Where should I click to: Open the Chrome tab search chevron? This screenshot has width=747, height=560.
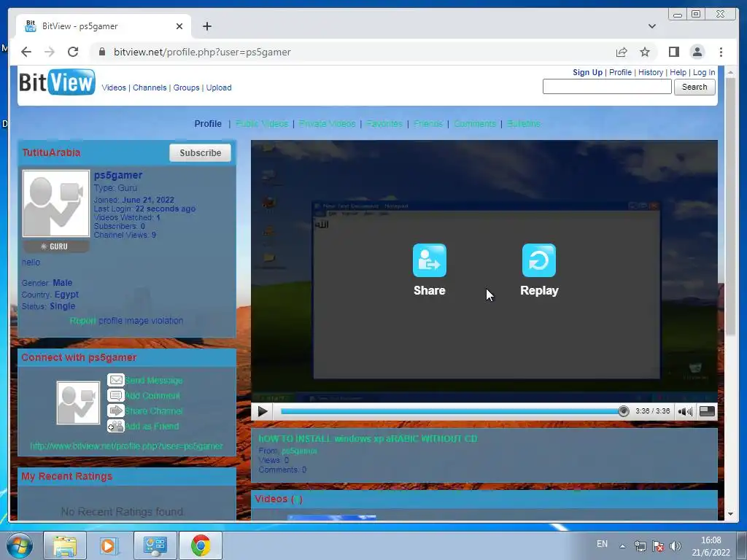[651, 26]
